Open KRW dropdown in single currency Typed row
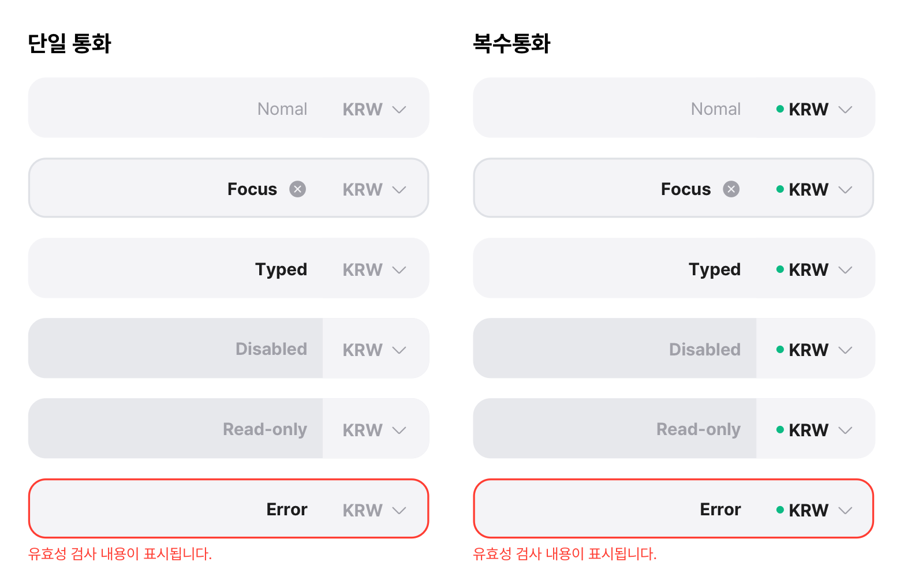The image size is (900, 588). point(375,269)
